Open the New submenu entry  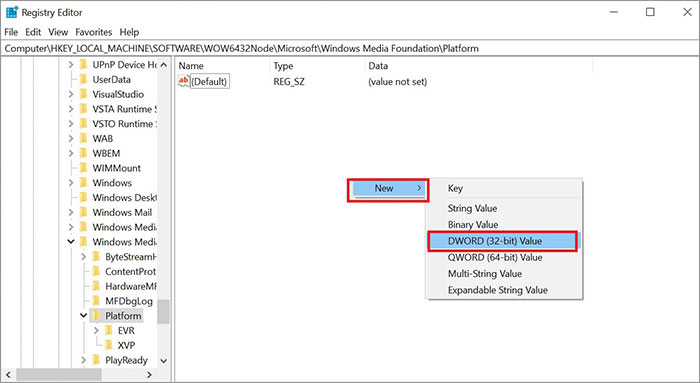[388, 189]
